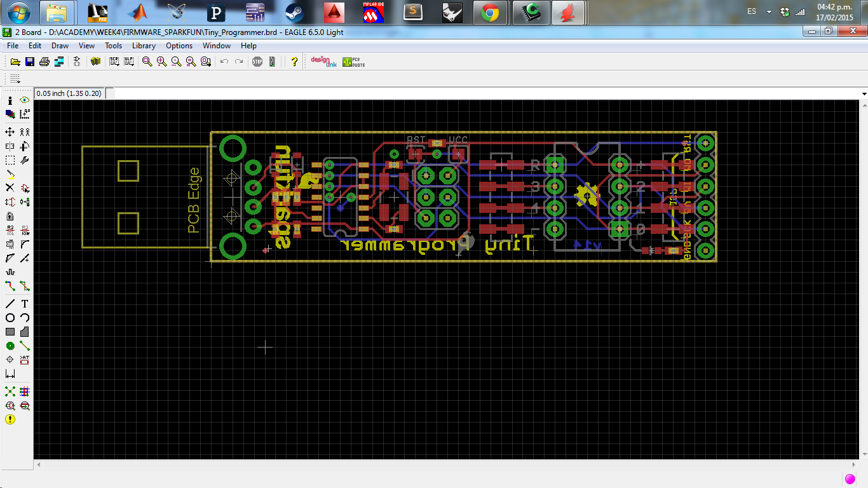
Task: Select the Wire line tool
Action: [x=10, y=304]
